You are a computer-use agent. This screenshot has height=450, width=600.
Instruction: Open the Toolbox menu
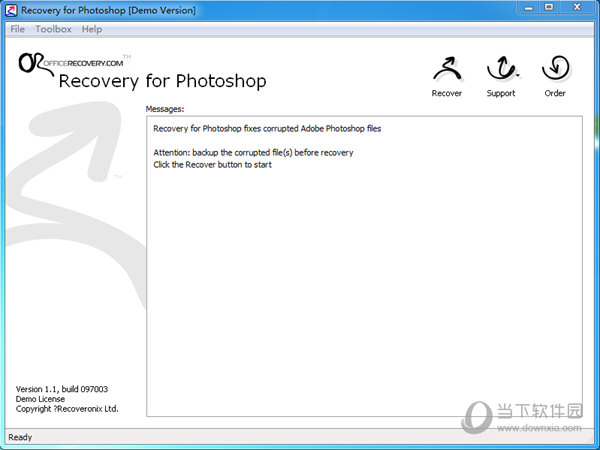tap(54, 29)
